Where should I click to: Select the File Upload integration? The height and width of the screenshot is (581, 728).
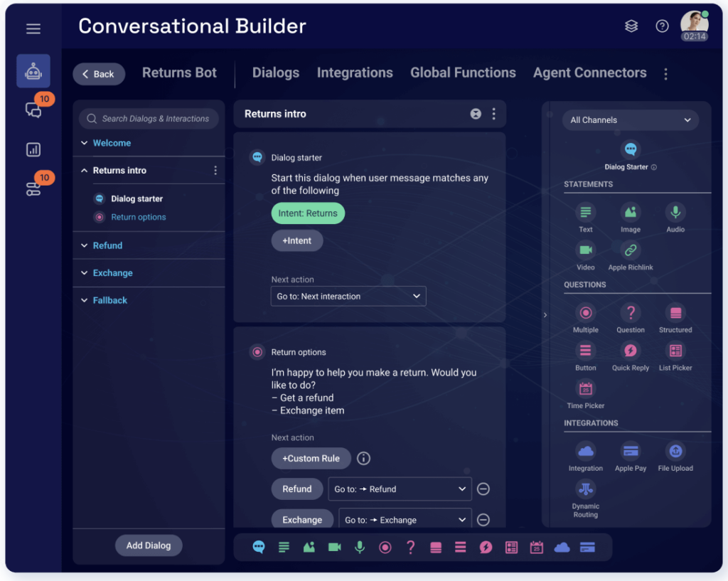tap(675, 451)
